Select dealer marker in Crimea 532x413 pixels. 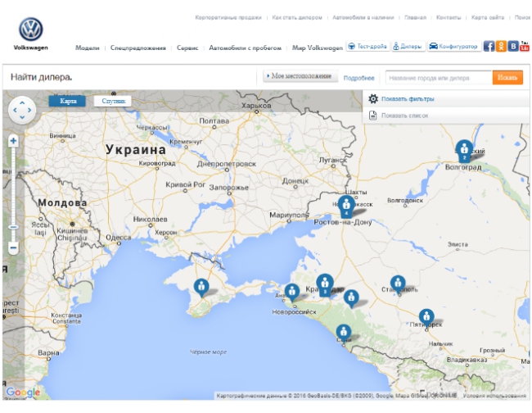coord(201,288)
